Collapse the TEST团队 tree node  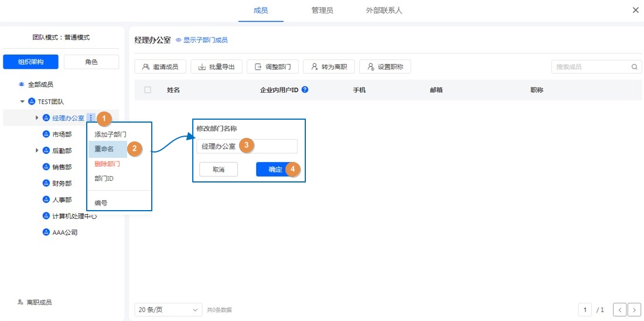click(x=23, y=102)
